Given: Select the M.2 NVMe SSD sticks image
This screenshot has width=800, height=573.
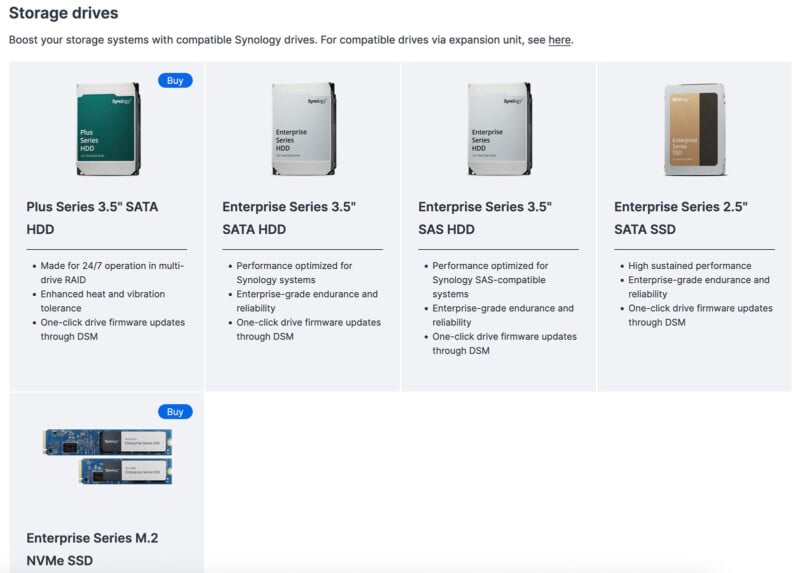Looking at the screenshot, I should pos(108,456).
